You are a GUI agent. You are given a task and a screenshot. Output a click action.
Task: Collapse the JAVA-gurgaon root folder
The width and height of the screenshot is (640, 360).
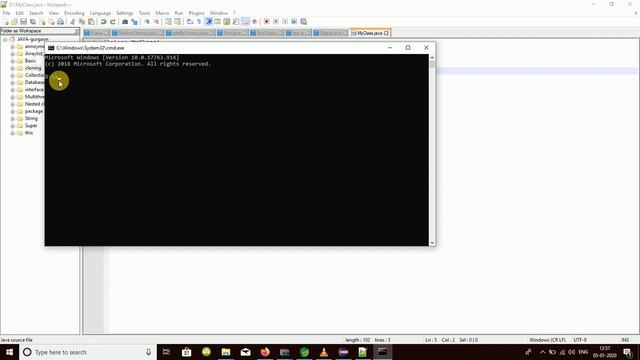pyautogui.click(x=5, y=40)
